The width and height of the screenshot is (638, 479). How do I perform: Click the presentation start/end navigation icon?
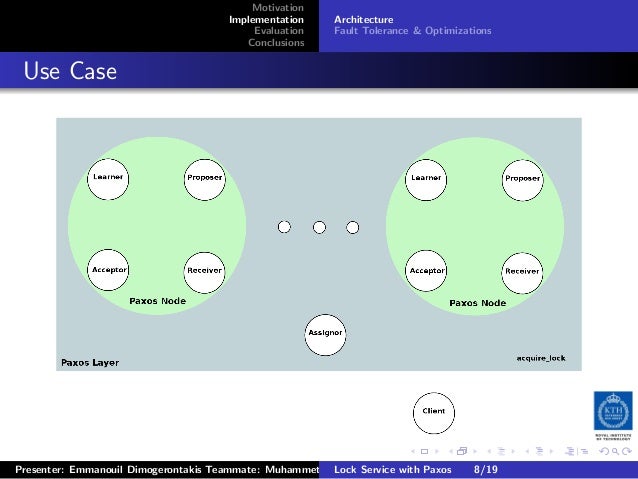pyautogui.click(x=570, y=451)
